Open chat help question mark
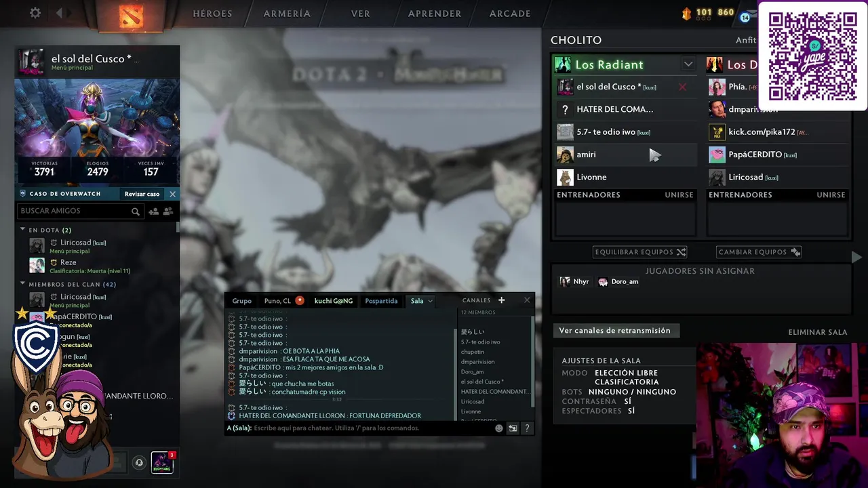This screenshot has width=868, height=488. point(527,428)
